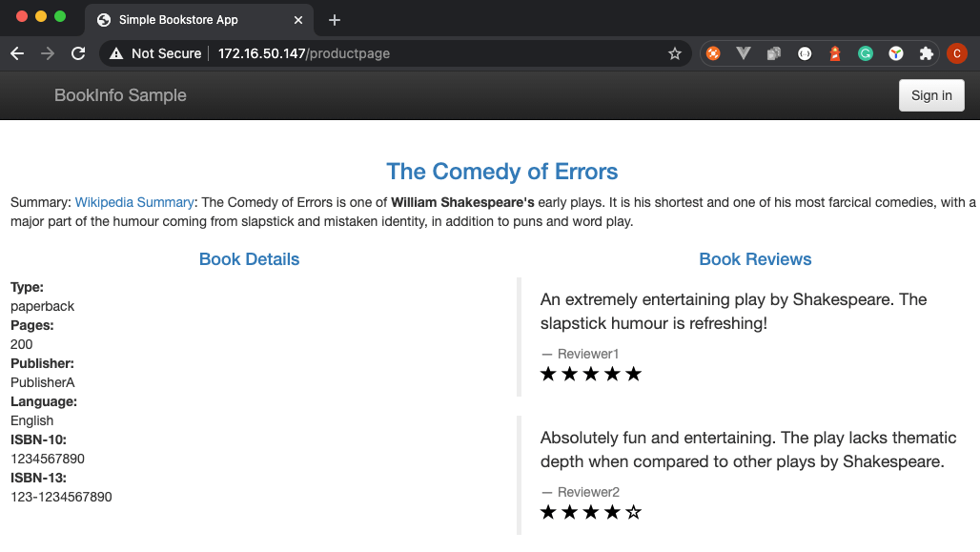Click the browser forward arrow
This screenshot has height=552, width=980.
[48, 53]
